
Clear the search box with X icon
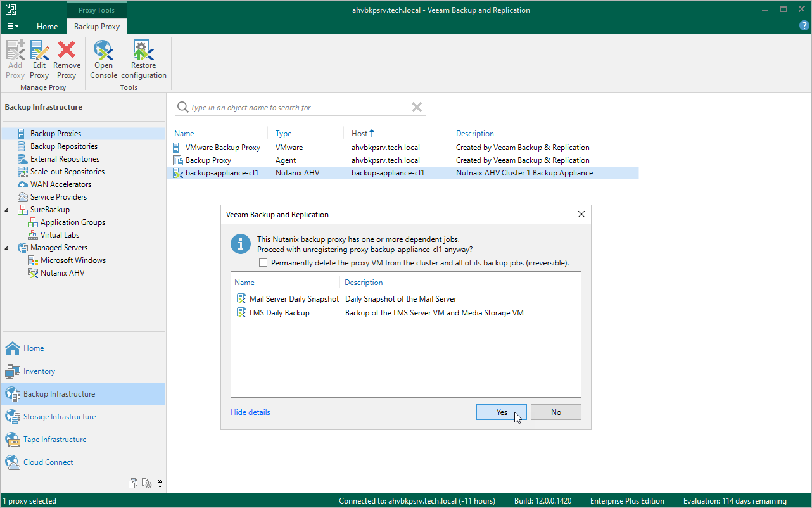point(417,108)
